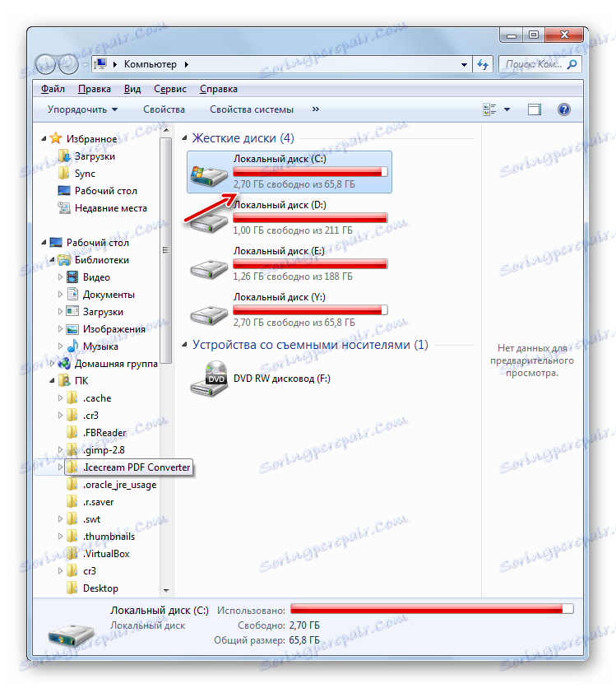Open the Сервис menu

(170, 89)
